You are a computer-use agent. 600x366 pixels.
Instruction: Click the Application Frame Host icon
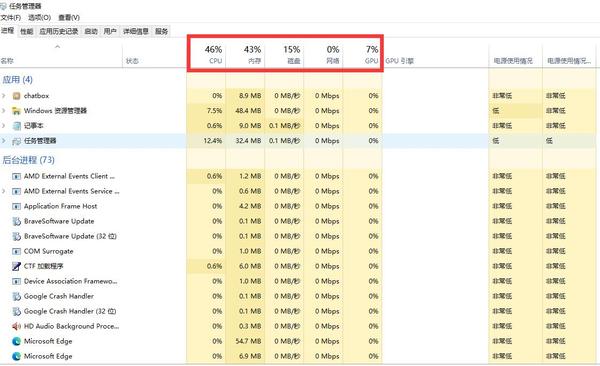tap(16, 206)
